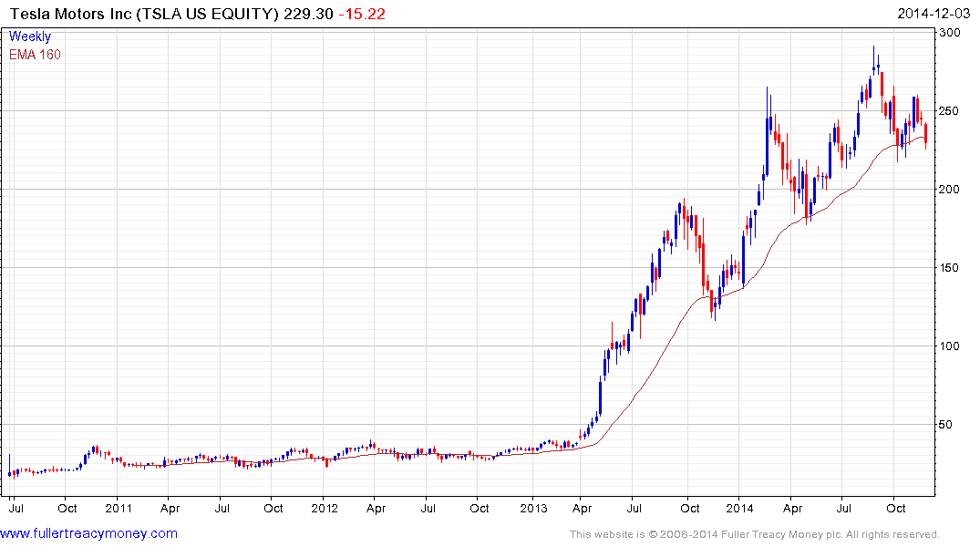Open the www.fullertreacymoney.com link

tap(88, 533)
